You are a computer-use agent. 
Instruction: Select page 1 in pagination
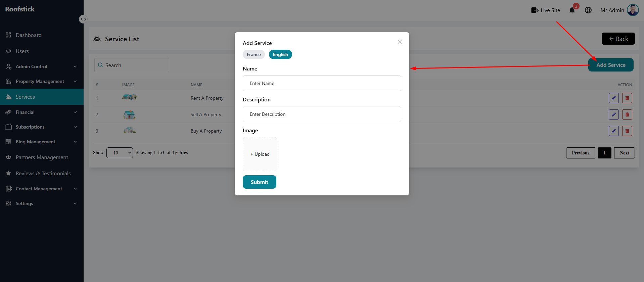click(x=604, y=153)
